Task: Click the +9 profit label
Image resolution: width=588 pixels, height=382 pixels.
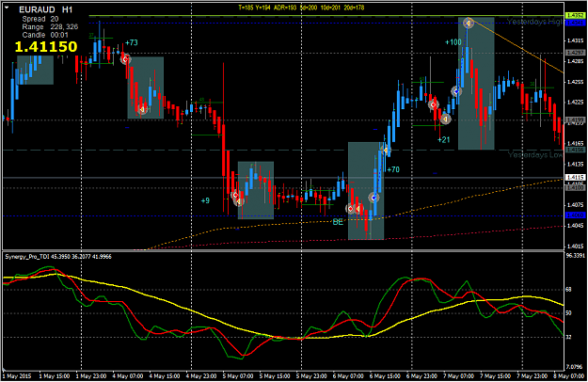Action: [x=205, y=201]
